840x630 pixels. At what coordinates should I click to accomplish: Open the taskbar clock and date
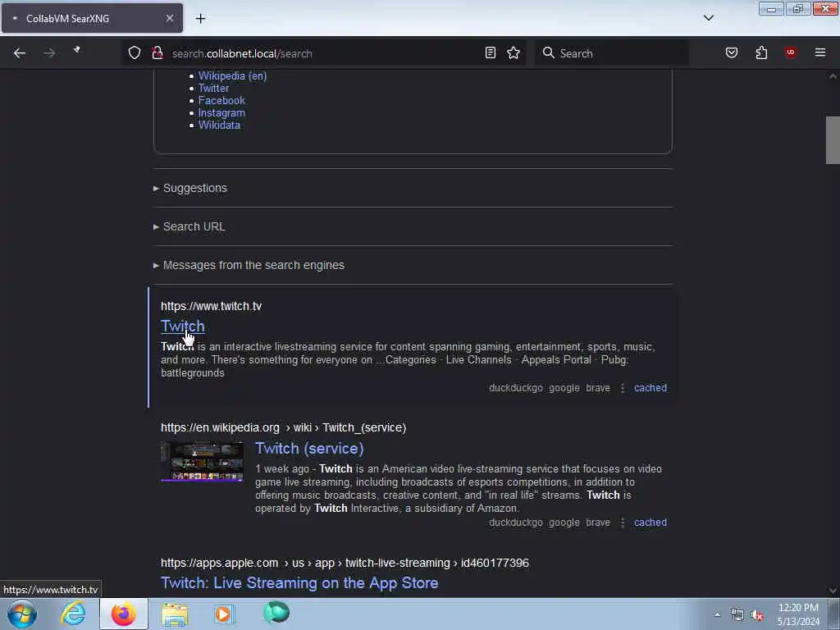[798, 614]
